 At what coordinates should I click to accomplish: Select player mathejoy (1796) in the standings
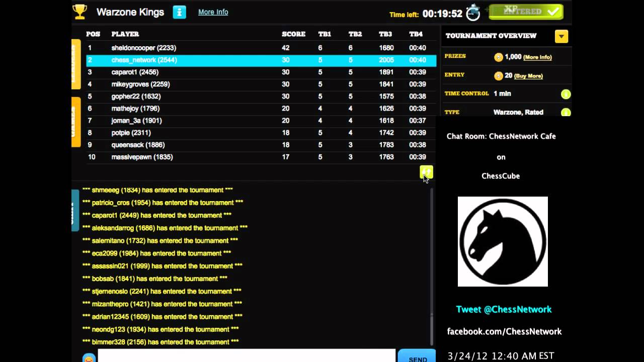[261, 109]
